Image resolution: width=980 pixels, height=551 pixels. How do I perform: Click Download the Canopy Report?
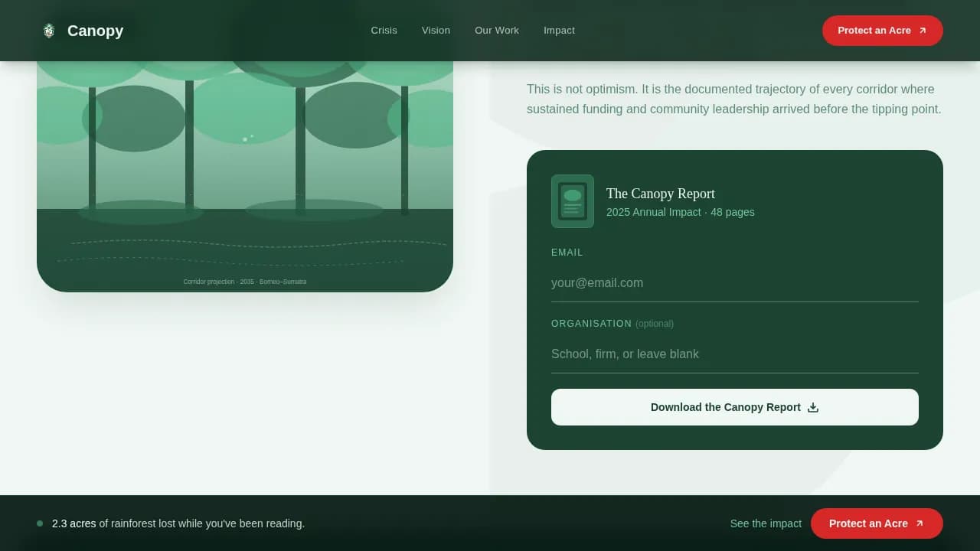pyautogui.click(x=734, y=407)
